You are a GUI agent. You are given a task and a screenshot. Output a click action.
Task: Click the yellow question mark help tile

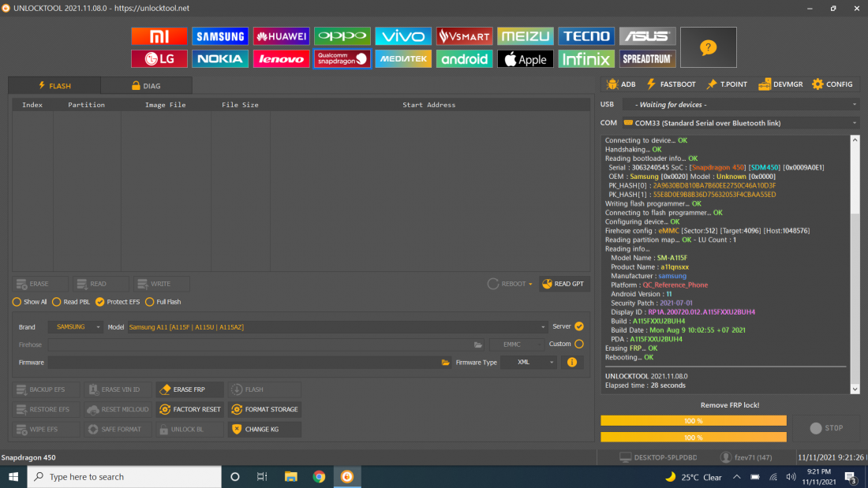tap(708, 47)
